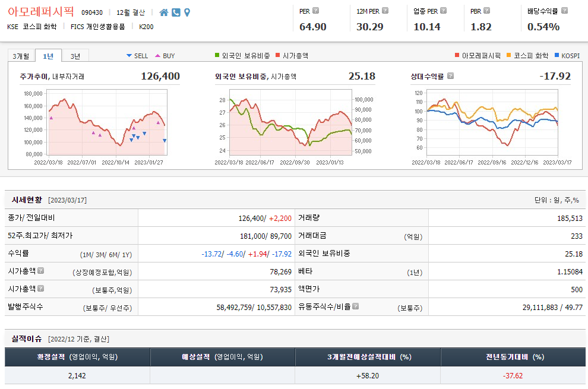Click the beta value 1.15084
Image resolution: width=588 pixels, height=389 pixels.
tap(570, 271)
